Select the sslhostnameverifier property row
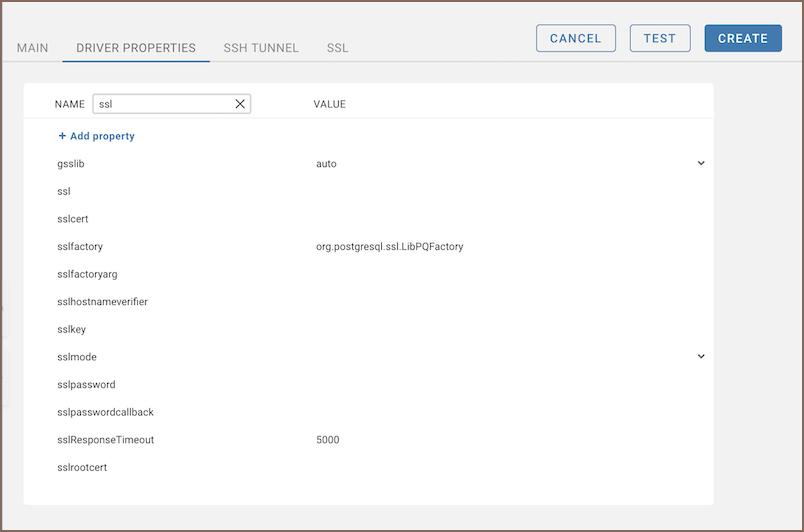Image resolution: width=804 pixels, height=532 pixels. pos(103,302)
